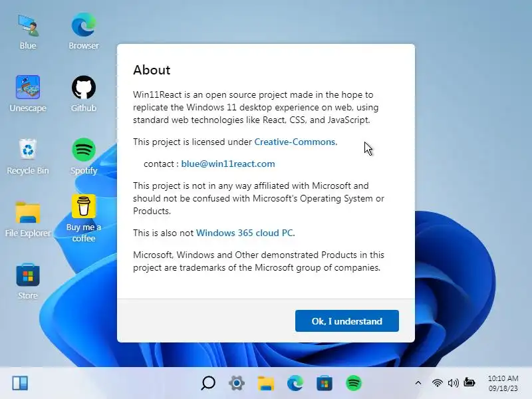Open the Store desktop icon
Screen dimensions: 532x399
coord(28,281)
